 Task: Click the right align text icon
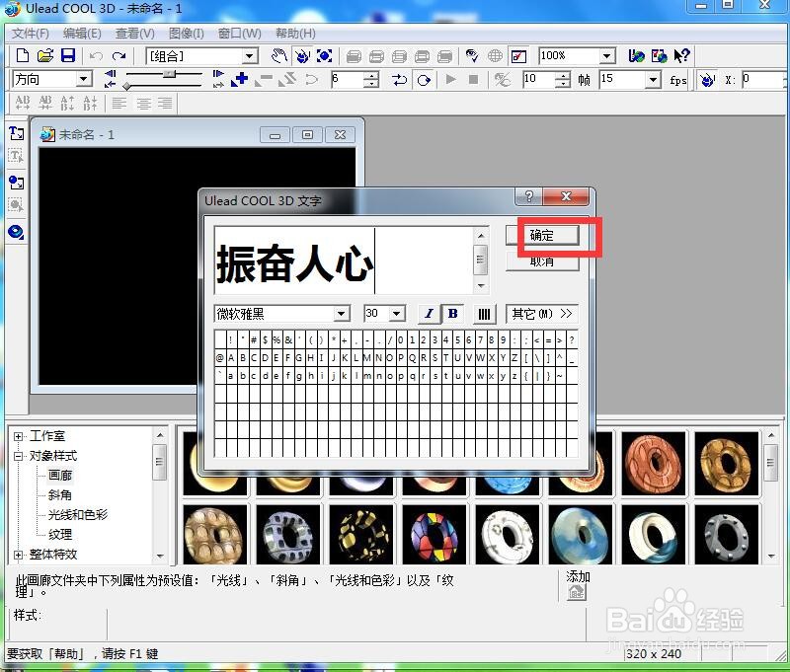point(165,104)
